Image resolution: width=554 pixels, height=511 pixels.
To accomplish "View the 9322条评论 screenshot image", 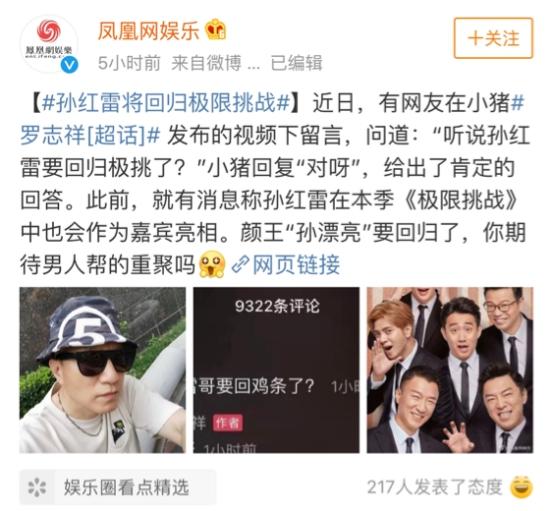I will point(276,370).
